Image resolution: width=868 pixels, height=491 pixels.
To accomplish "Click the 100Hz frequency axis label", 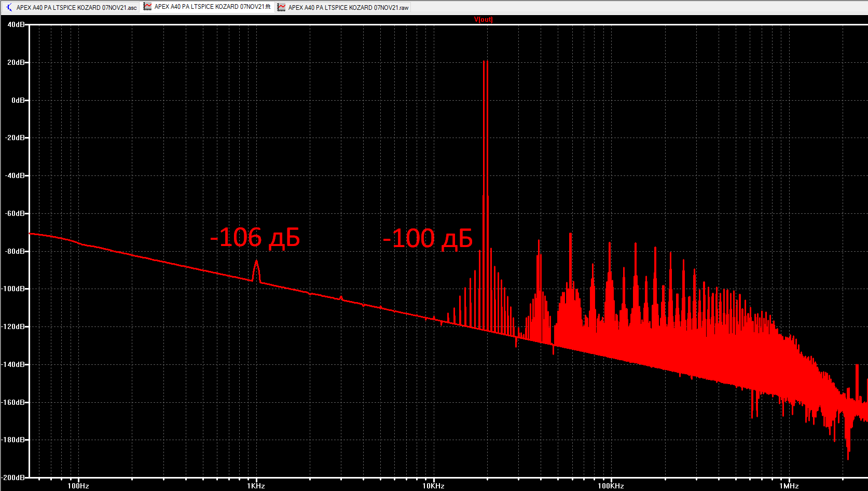I will (78, 486).
